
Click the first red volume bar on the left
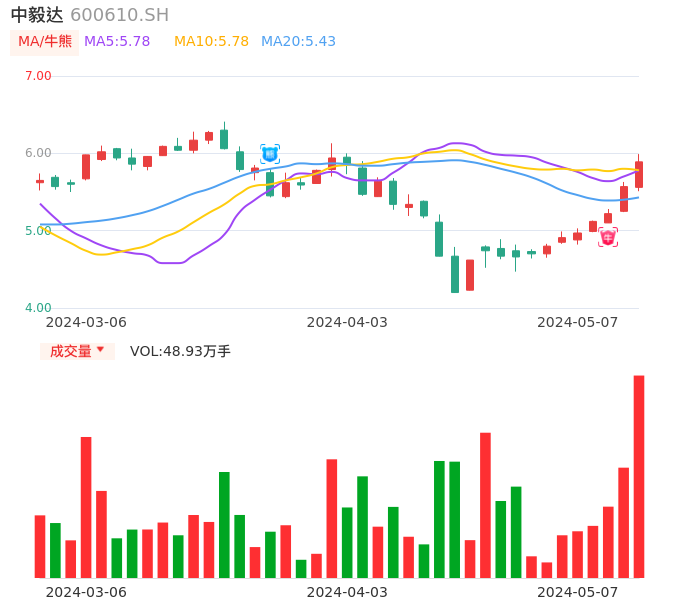pos(40,546)
